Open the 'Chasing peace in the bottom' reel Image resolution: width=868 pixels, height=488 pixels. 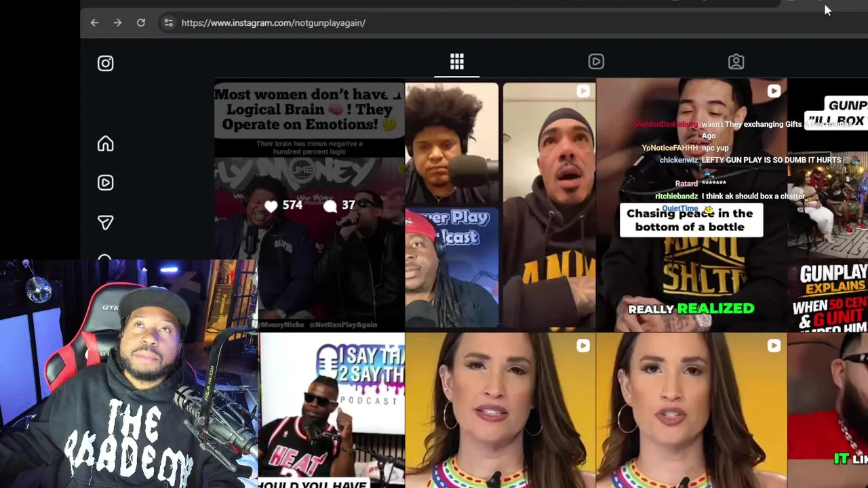point(691,205)
